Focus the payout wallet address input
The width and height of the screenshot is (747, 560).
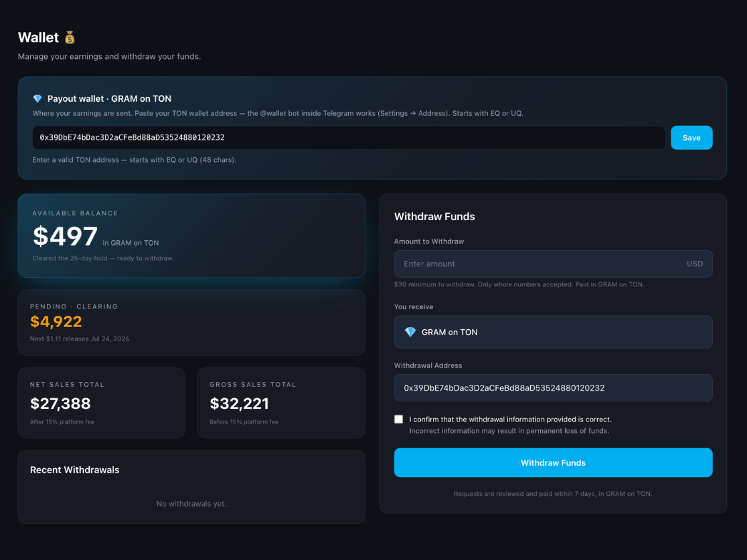click(x=349, y=138)
